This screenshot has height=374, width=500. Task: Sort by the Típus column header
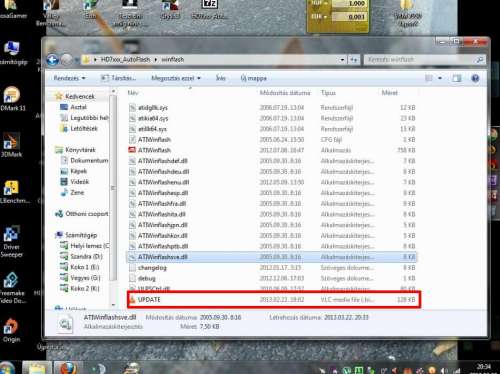pos(328,93)
